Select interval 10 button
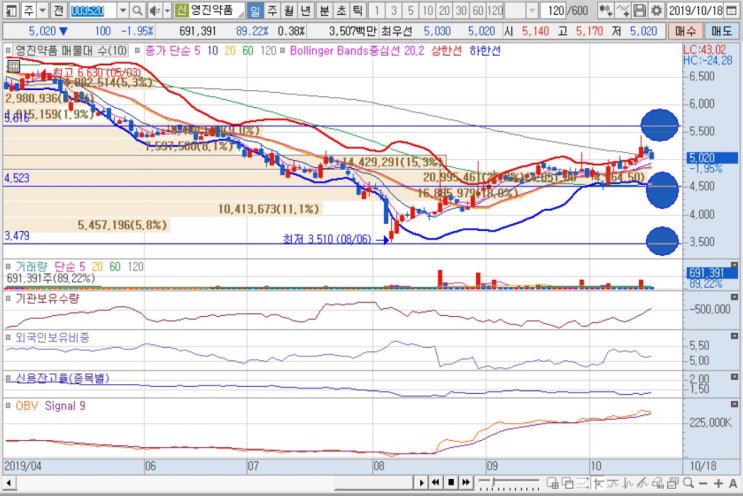The image size is (743, 496). (427, 10)
